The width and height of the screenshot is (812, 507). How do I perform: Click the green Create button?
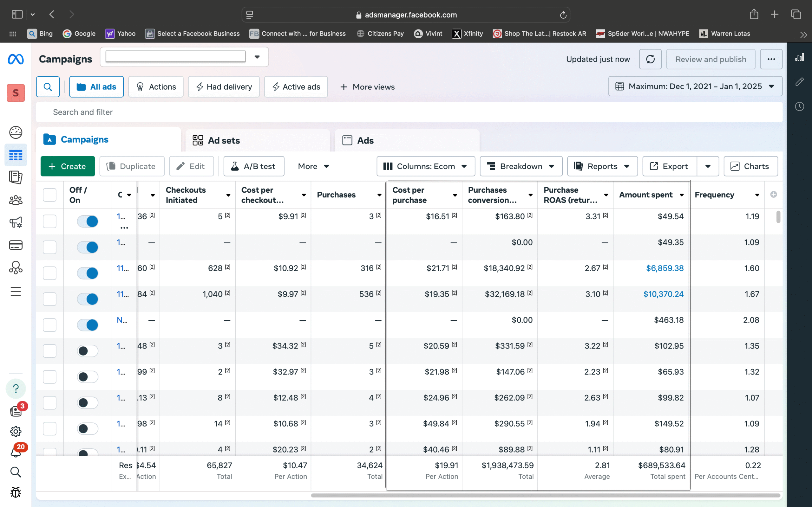click(68, 166)
